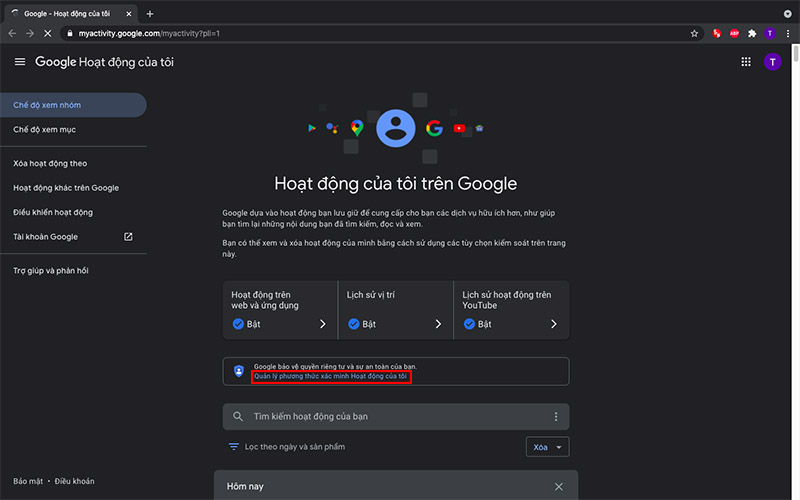Viewport: 800px width, 500px height.
Task: Open a new browser tab
Action: (150, 14)
